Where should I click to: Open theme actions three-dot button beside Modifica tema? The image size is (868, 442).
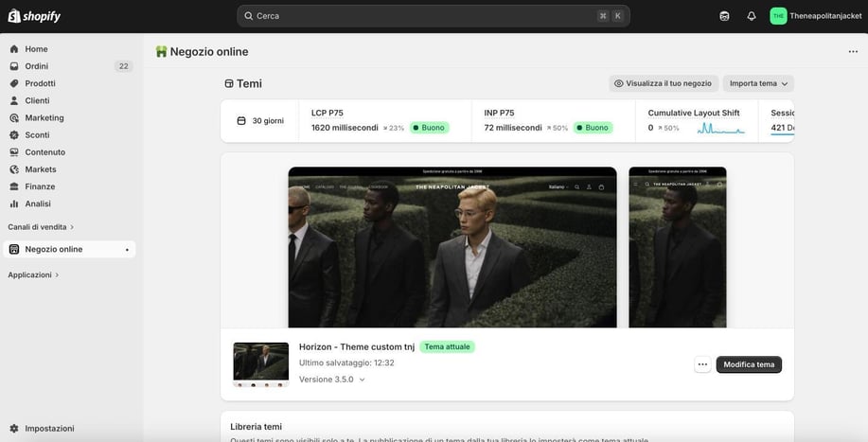point(702,364)
